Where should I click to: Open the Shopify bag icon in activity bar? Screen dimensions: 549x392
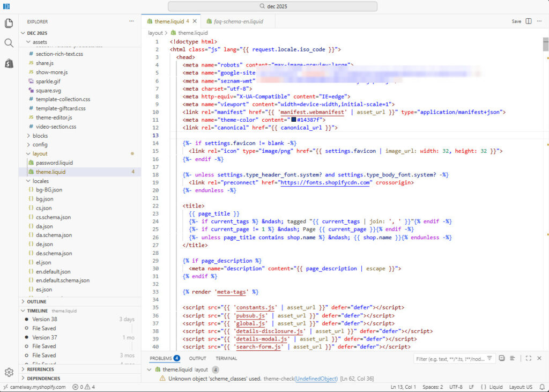(x=9, y=63)
